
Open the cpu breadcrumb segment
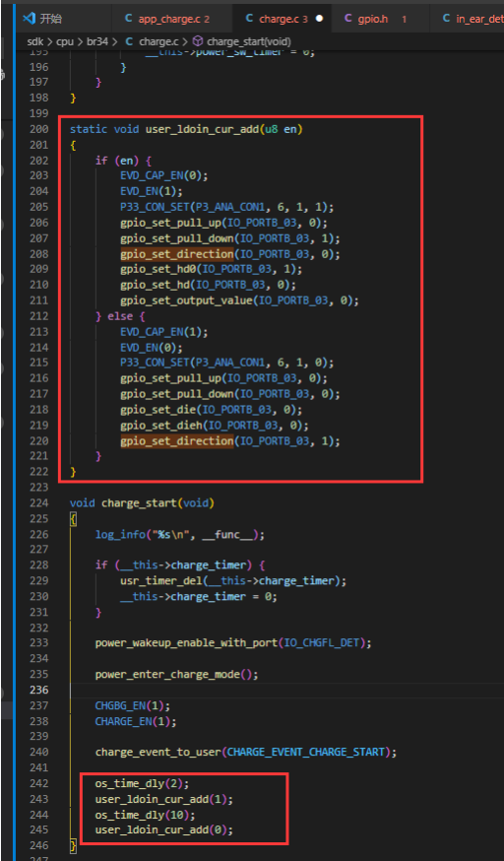tap(65, 41)
